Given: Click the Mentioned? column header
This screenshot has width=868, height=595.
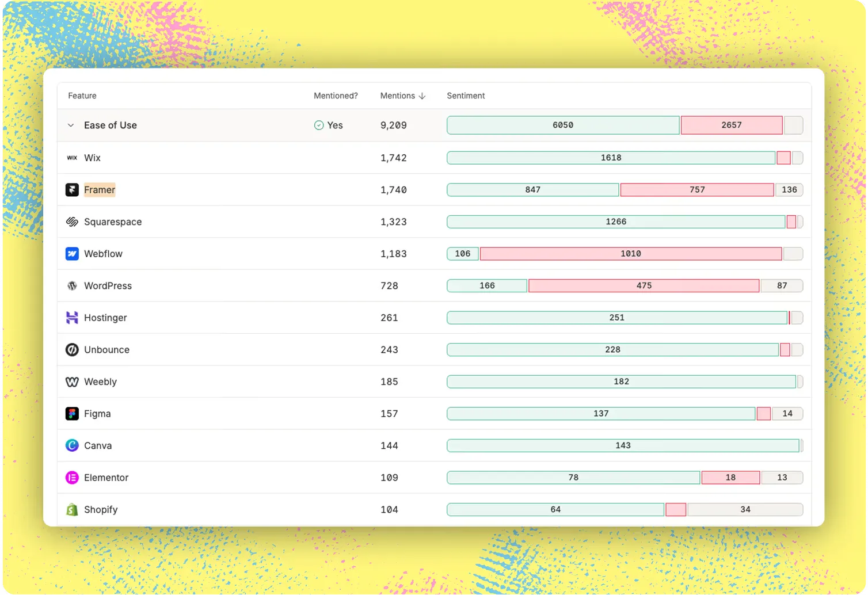Looking at the screenshot, I should [x=336, y=96].
